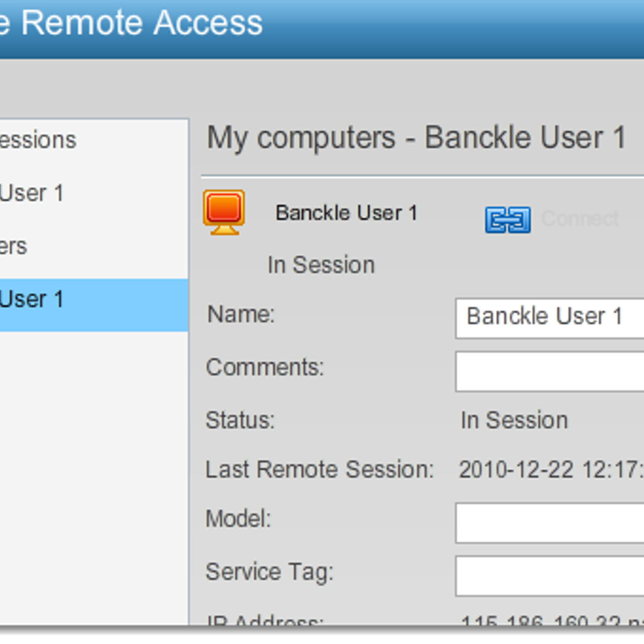The width and height of the screenshot is (644, 644).
Task: Focus the Name field containing Banckle User 1
Action: [x=550, y=318]
